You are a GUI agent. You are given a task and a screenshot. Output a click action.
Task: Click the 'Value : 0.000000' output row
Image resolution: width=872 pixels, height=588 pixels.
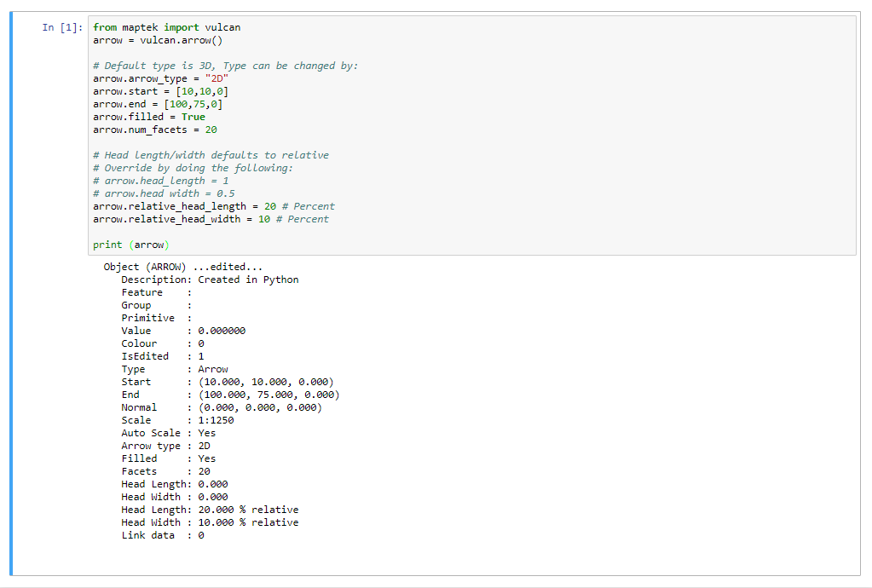(x=183, y=331)
